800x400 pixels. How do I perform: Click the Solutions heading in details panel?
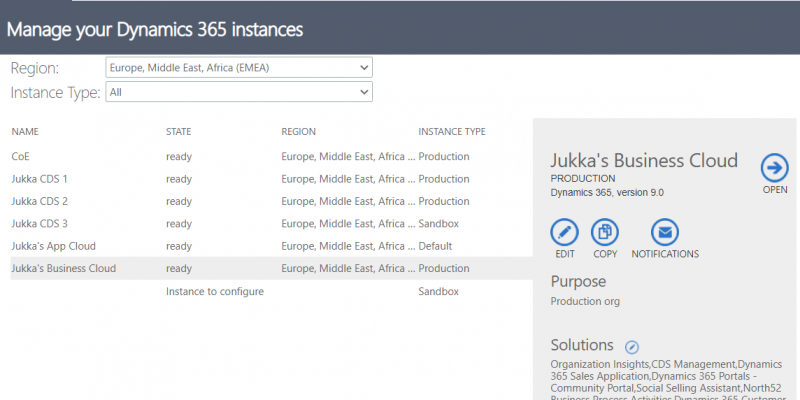tap(582, 345)
